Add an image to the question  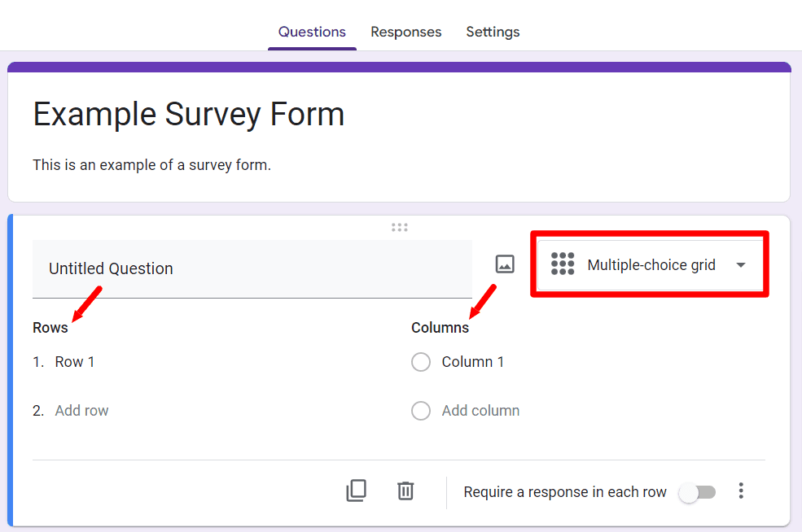pos(505,264)
